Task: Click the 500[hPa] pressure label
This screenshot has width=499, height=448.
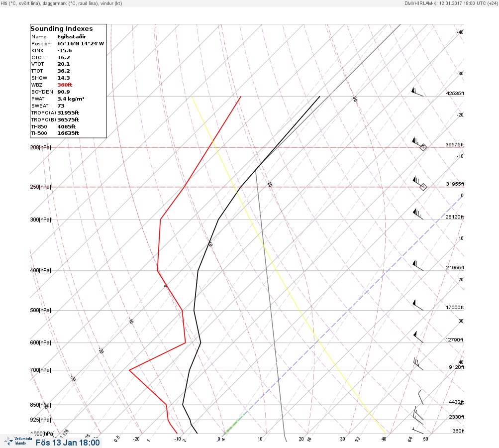Action: tap(40, 310)
